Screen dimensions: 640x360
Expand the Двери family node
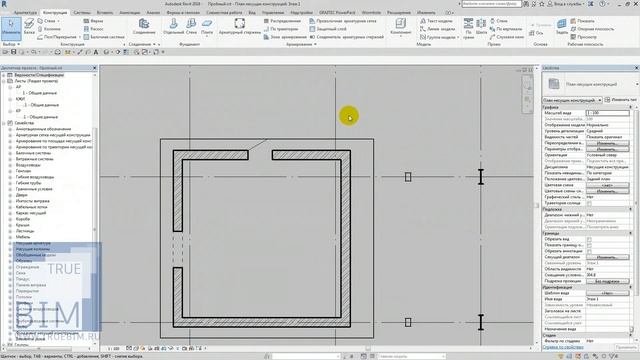tap(10, 195)
